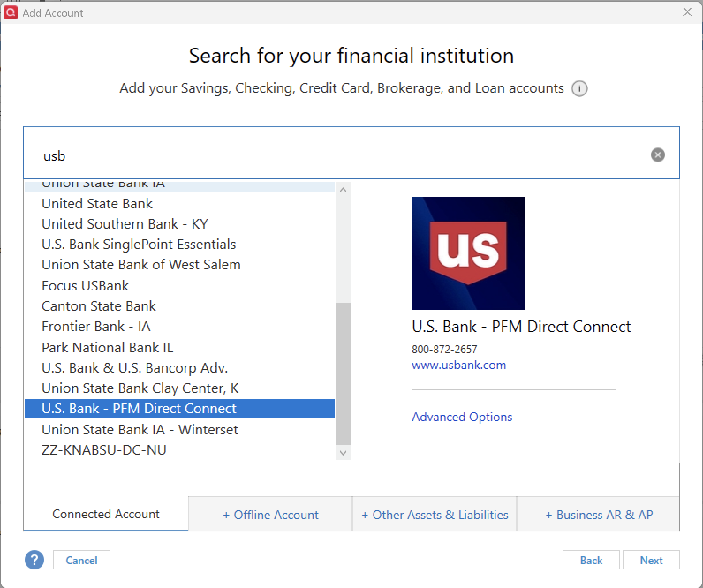Select Union State Bank of West Salem
The height and width of the screenshot is (588, 703).
coord(180,264)
